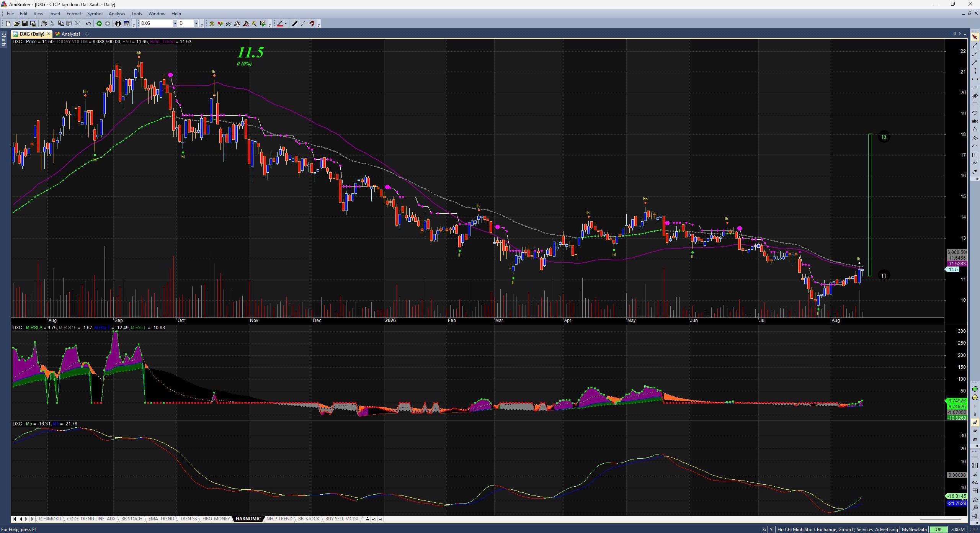Select the Rectangle drawing tool
Viewport: 980px width, 533px height.
point(975,105)
